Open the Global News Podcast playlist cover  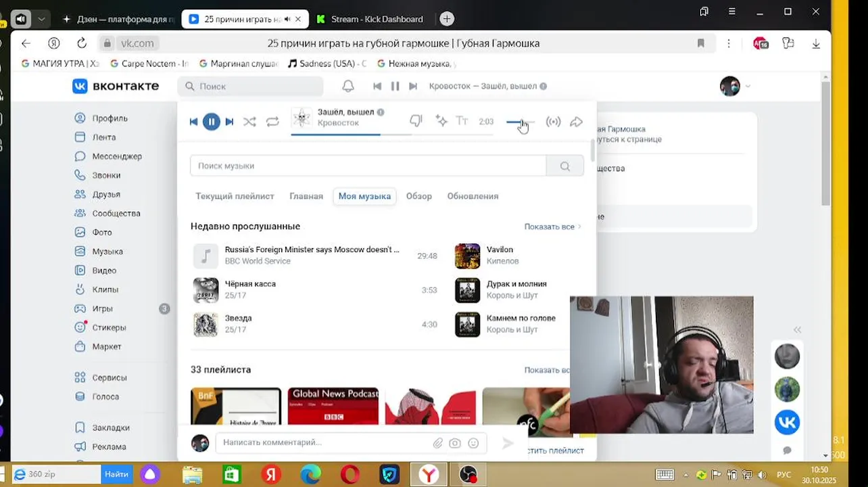(333, 406)
